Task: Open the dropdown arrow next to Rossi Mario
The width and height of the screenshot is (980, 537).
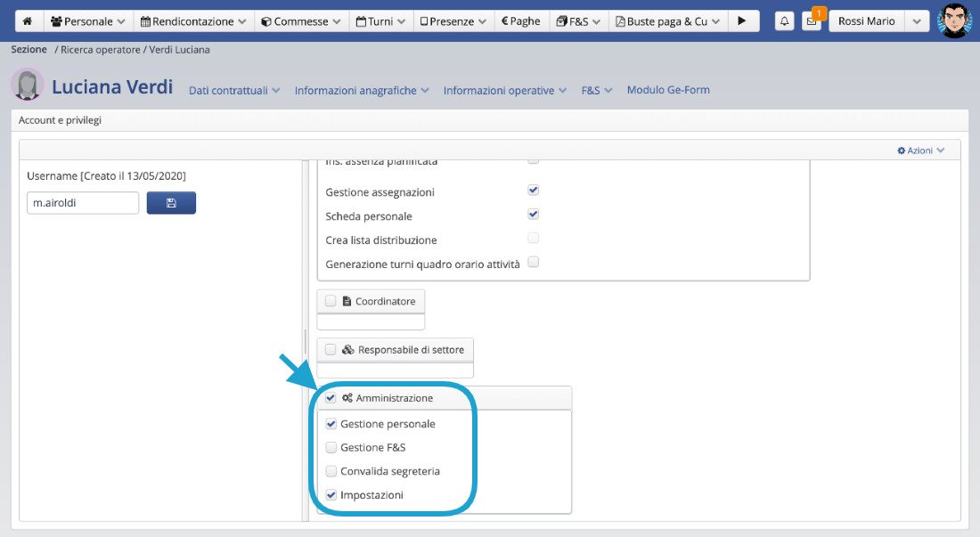Action: [917, 21]
